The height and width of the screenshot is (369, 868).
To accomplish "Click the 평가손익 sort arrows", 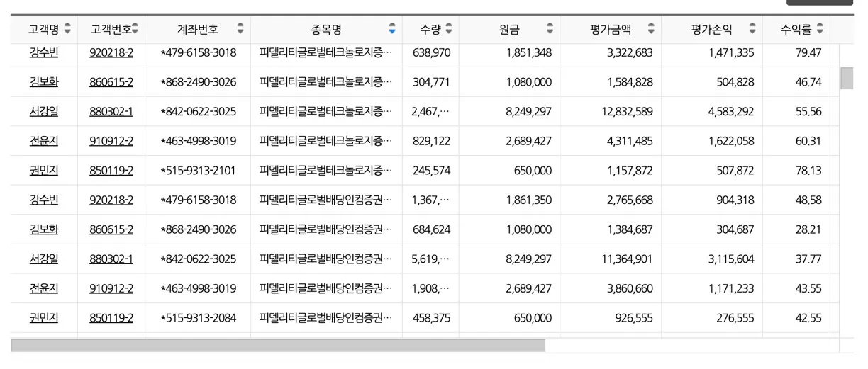I will [x=752, y=29].
